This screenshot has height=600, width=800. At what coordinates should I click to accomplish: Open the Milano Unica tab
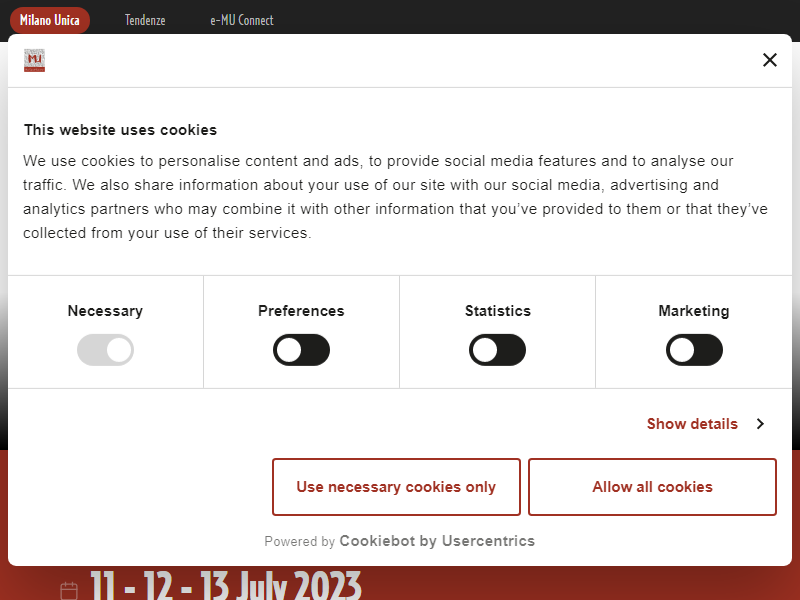(x=50, y=20)
